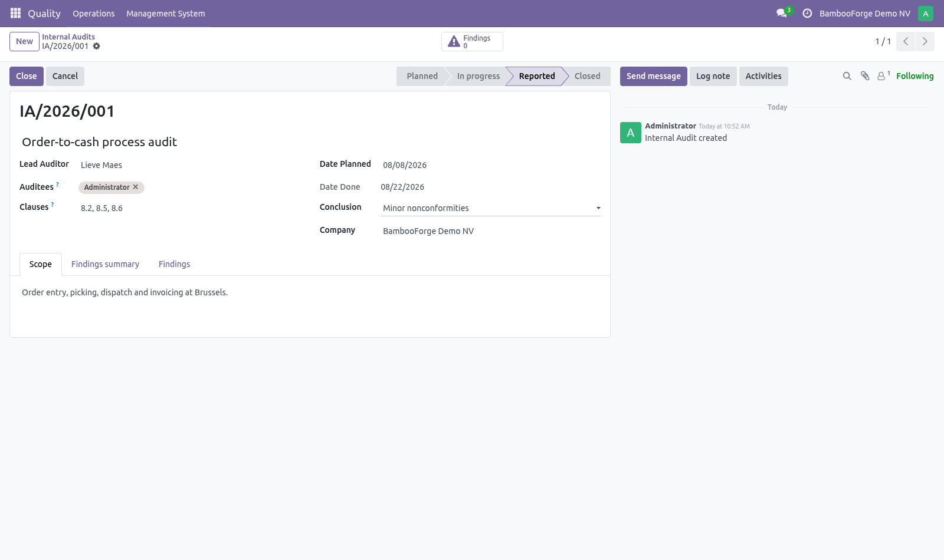Go to previous record arrow
This screenshot has width=944, height=560.
(906, 41)
